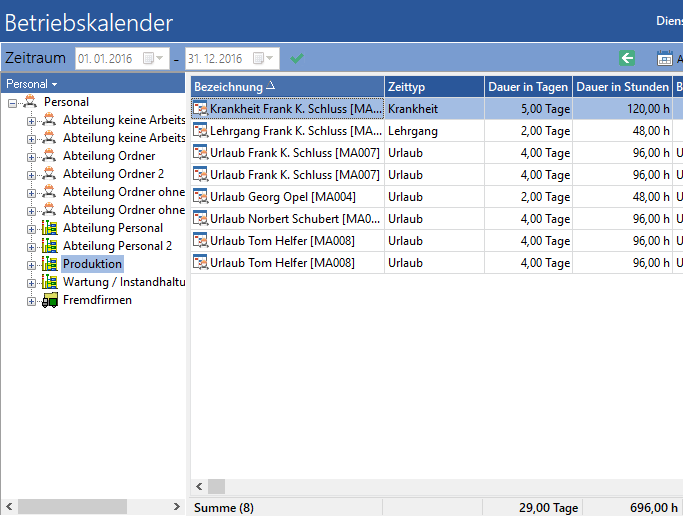683x516 pixels.
Task: Click the tree panel scroll left arrow
Action: point(9,506)
